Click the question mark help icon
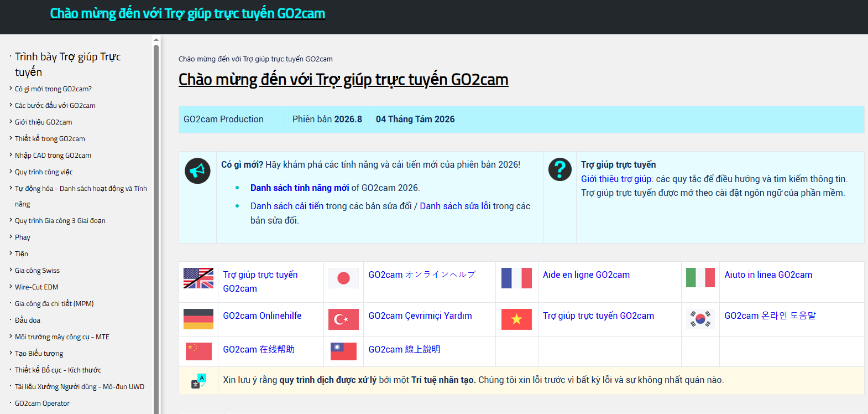 [560, 169]
